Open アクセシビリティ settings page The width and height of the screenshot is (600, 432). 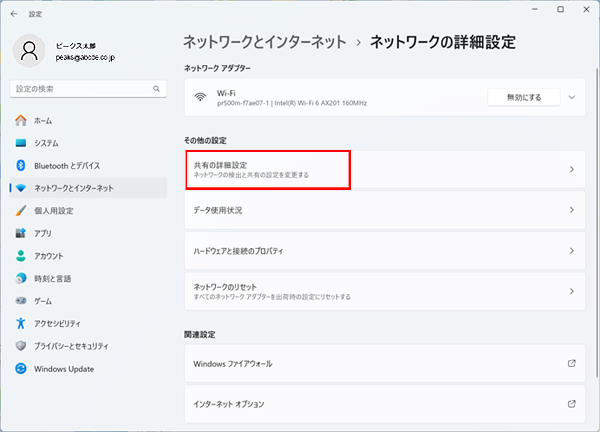coord(58,323)
